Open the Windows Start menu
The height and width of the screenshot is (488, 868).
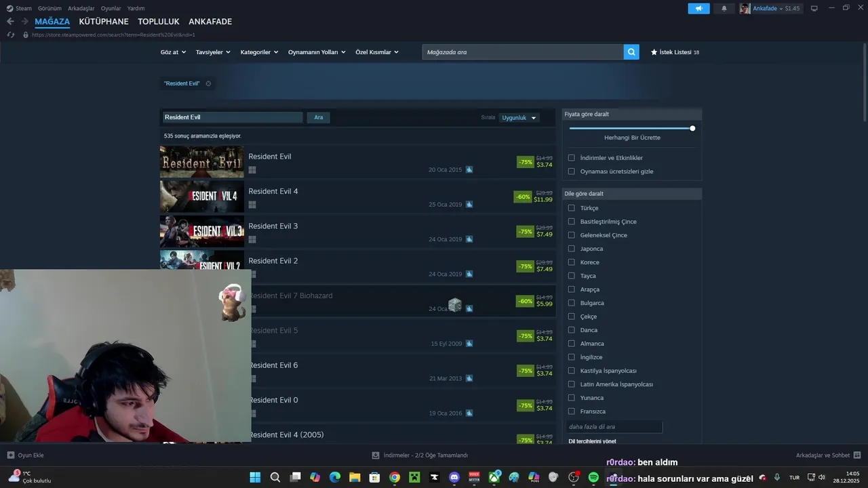click(255, 477)
